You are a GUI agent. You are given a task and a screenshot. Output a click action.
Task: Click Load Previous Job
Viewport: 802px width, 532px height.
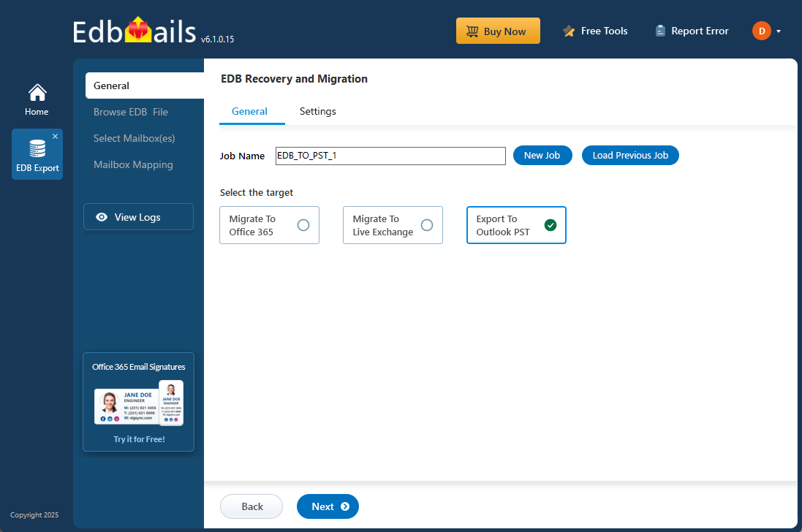[x=630, y=155]
